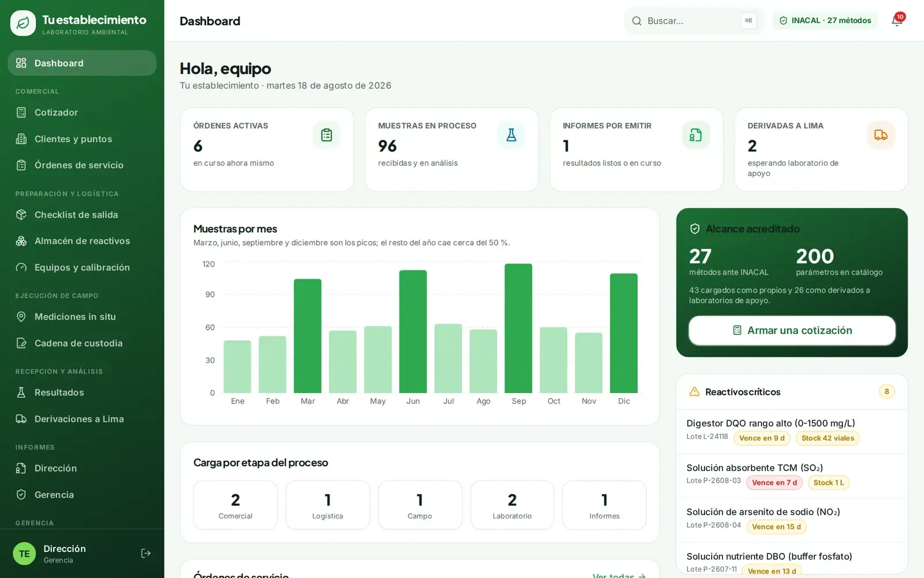Open Gerencia under Informes
924x578 pixels.
click(x=82, y=495)
